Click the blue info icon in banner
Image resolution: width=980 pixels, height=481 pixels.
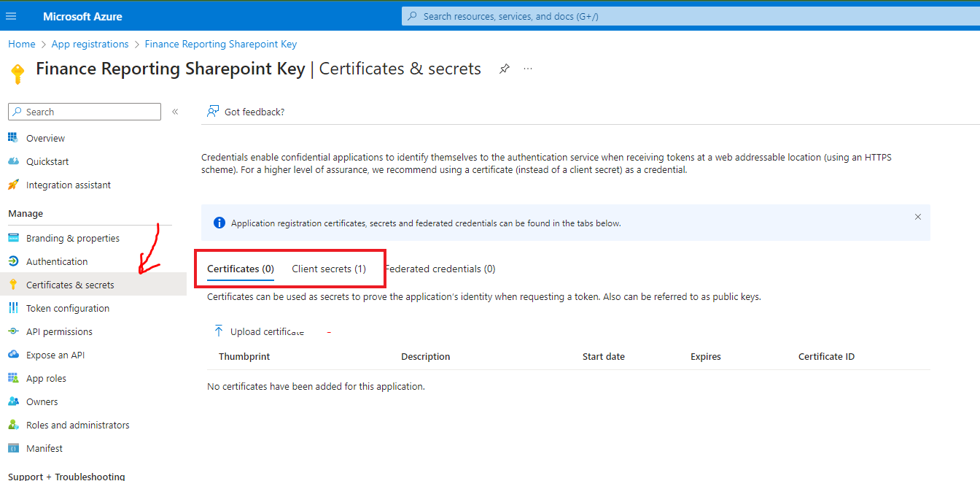[x=219, y=223]
